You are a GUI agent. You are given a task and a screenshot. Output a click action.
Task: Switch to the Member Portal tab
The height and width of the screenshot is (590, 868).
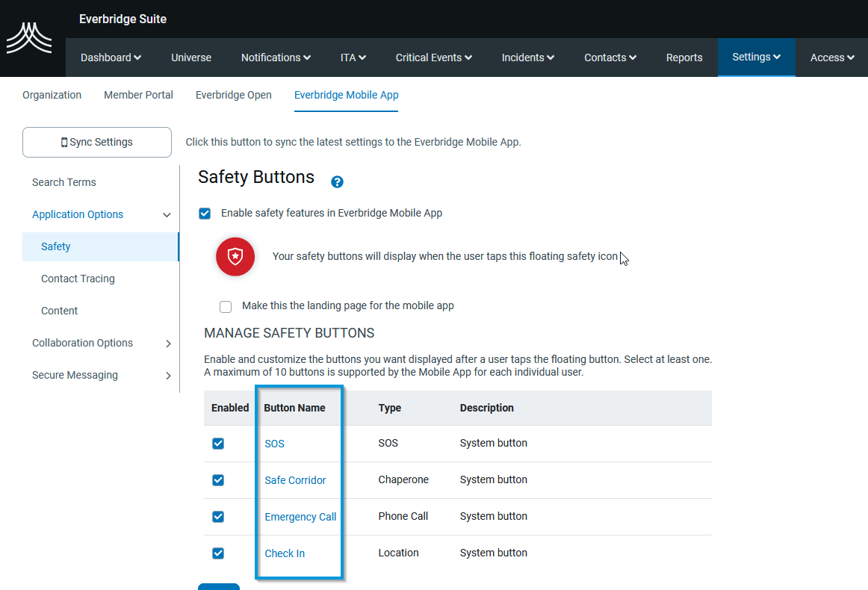(138, 95)
